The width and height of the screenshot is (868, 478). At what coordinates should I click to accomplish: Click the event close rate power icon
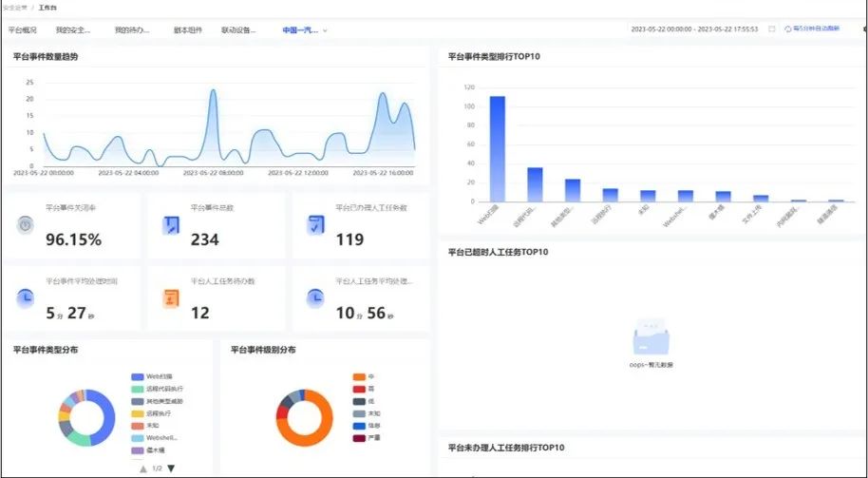(26, 225)
